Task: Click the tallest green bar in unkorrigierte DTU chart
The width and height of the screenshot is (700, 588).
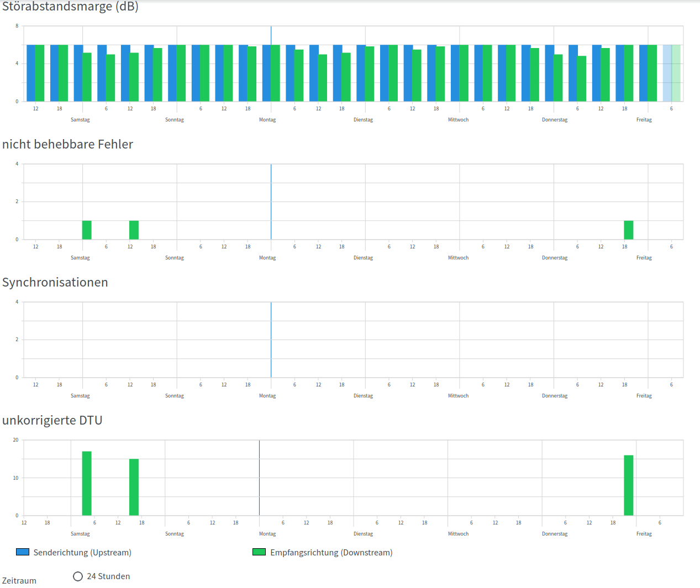Action: coord(87,484)
